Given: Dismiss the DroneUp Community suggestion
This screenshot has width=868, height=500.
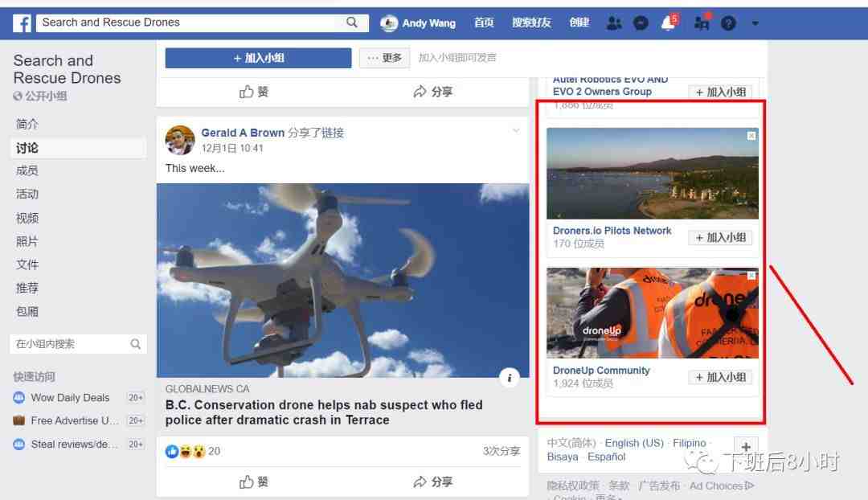Looking at the screenshot, I should (751, 275).
